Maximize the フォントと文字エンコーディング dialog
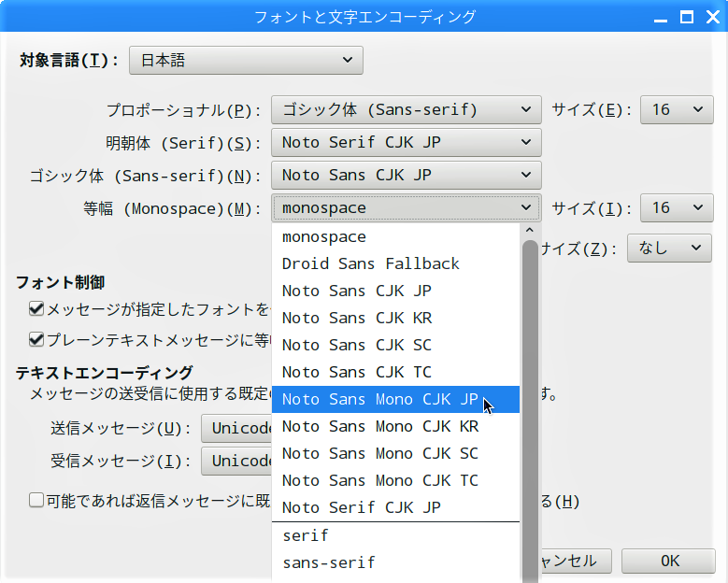 click(687, 17)
